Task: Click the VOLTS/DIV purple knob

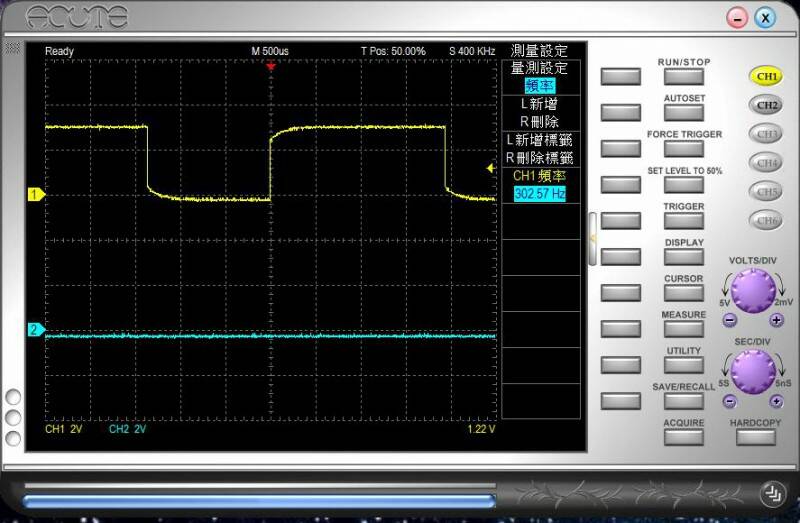Action: 753,291
